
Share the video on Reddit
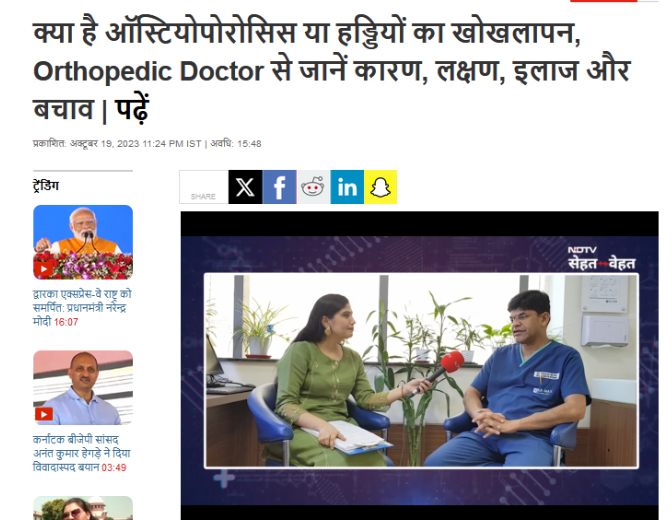point(313,187)
